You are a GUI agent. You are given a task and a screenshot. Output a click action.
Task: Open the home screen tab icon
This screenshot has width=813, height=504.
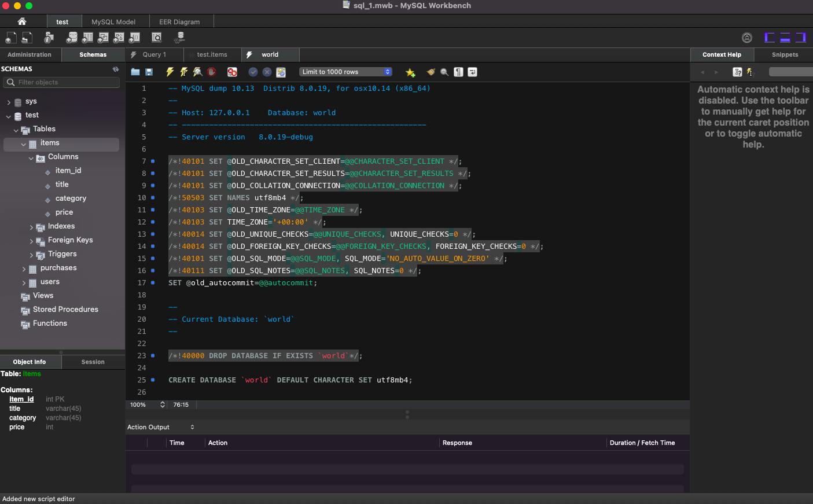click(x=22, y=21)
